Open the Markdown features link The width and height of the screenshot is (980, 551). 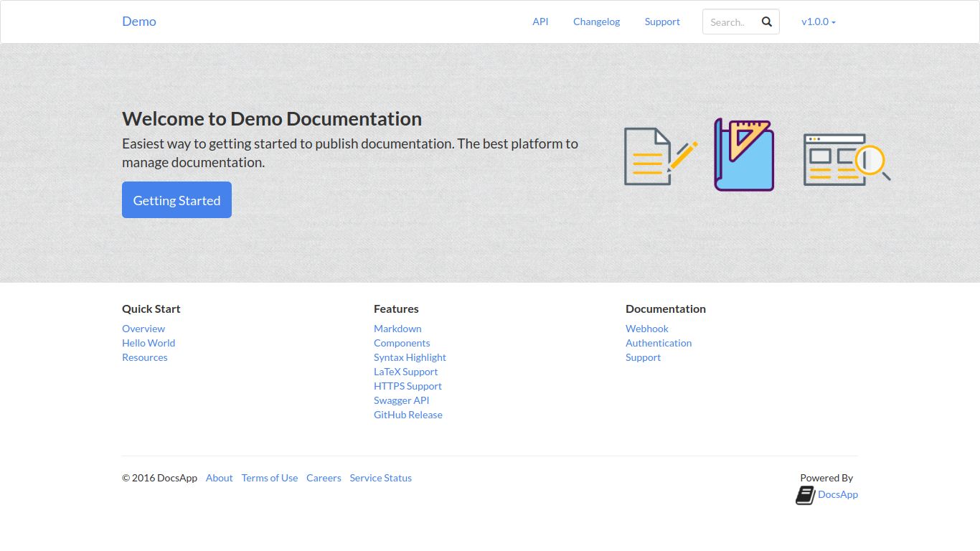[x=397, y=329]
